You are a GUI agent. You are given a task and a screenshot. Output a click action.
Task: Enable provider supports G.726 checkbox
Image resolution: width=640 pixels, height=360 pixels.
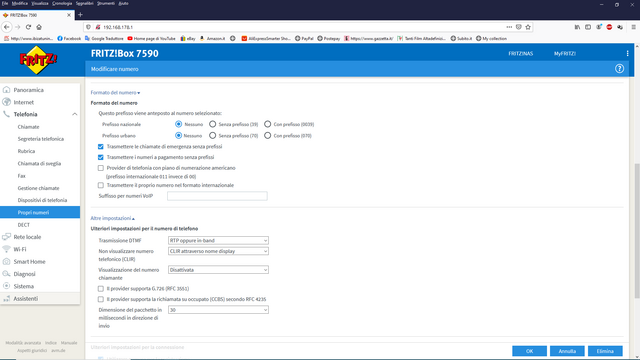click(x=101, y=289)
